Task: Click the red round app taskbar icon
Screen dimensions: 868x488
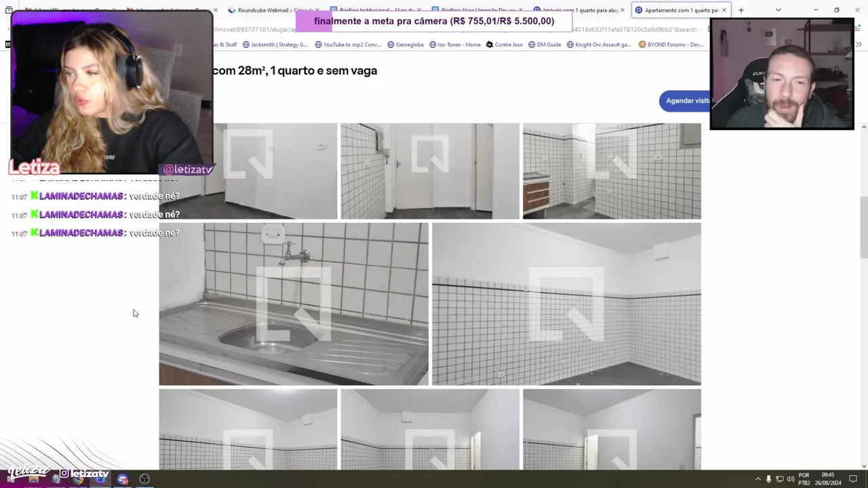Action: pyautogui.click(x=123, y=479)
